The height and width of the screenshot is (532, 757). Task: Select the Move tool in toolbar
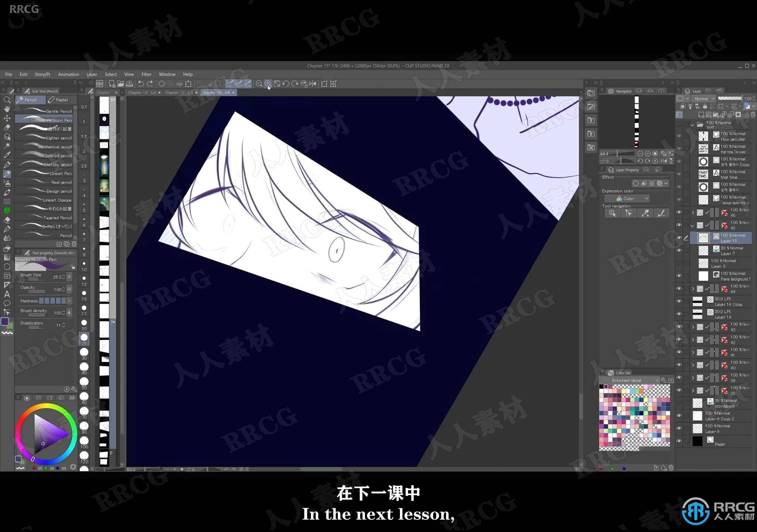(x=7, y=118)
